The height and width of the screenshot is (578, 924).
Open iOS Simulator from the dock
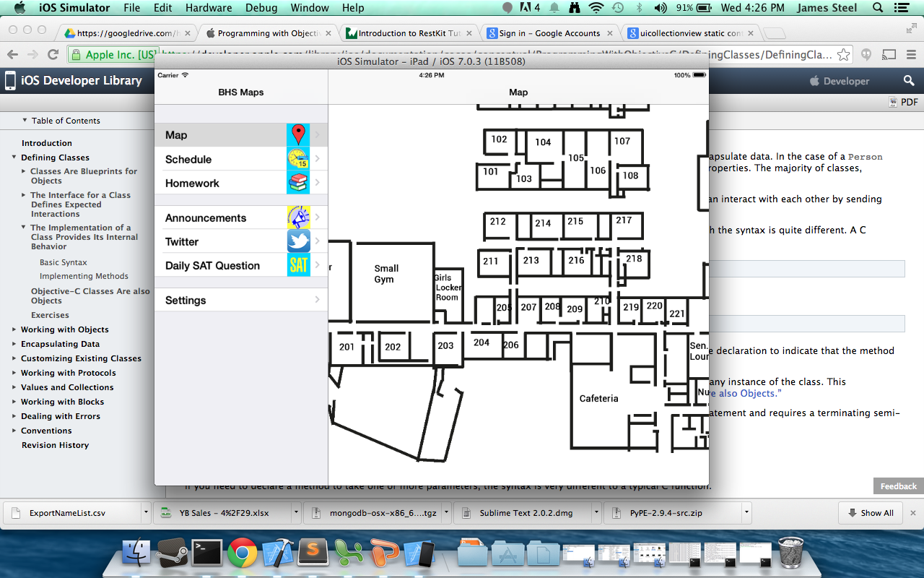pos(419,553)
